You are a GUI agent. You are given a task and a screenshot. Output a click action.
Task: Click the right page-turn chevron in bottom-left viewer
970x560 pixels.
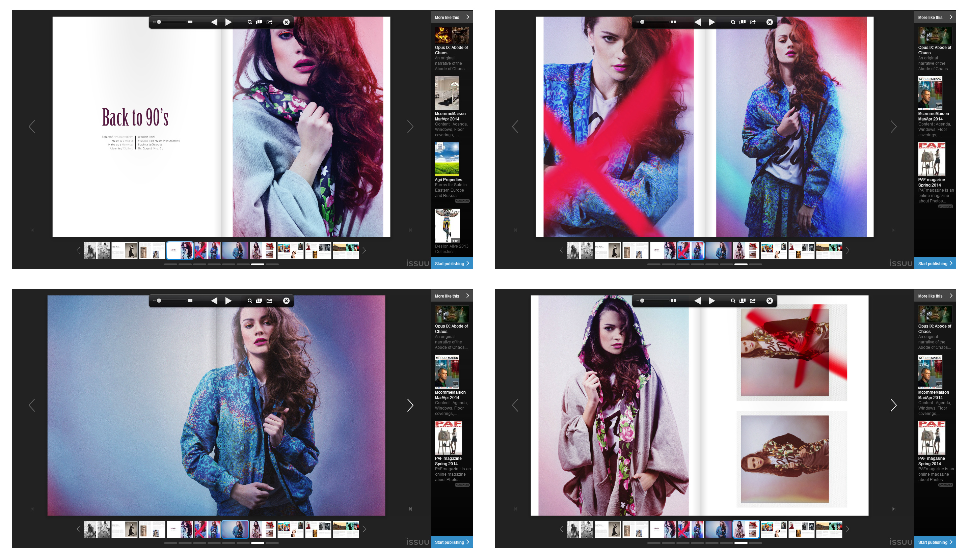pos(410,405)
